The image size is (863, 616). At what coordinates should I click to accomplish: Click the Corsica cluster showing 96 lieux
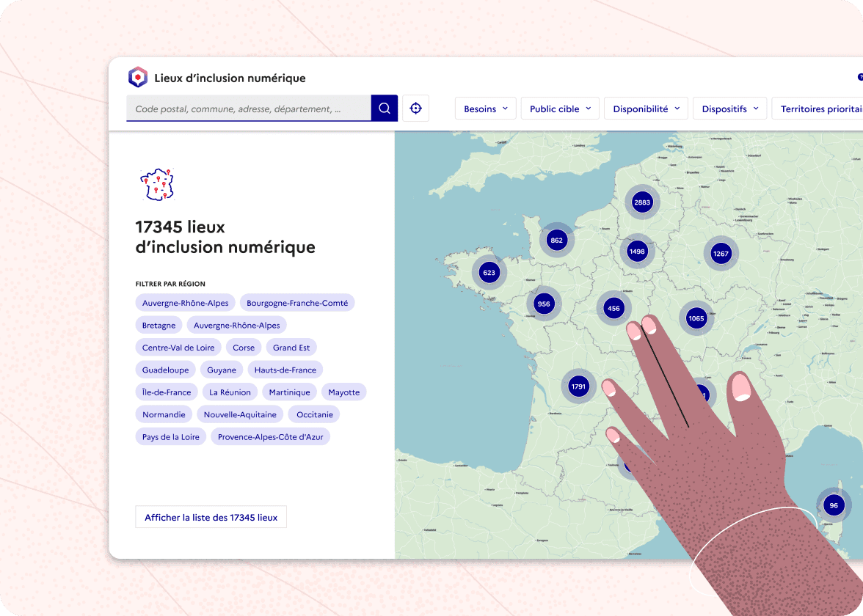[833, 505]
